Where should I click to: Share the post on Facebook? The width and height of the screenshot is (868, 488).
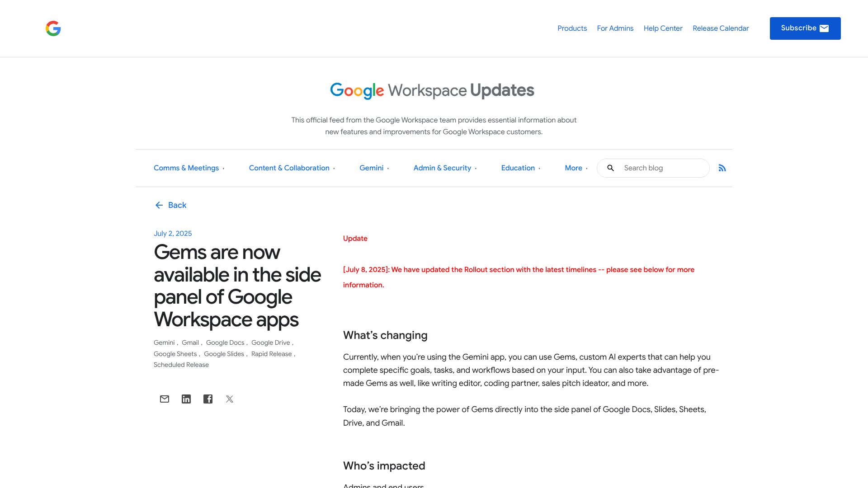coord(208,399)
